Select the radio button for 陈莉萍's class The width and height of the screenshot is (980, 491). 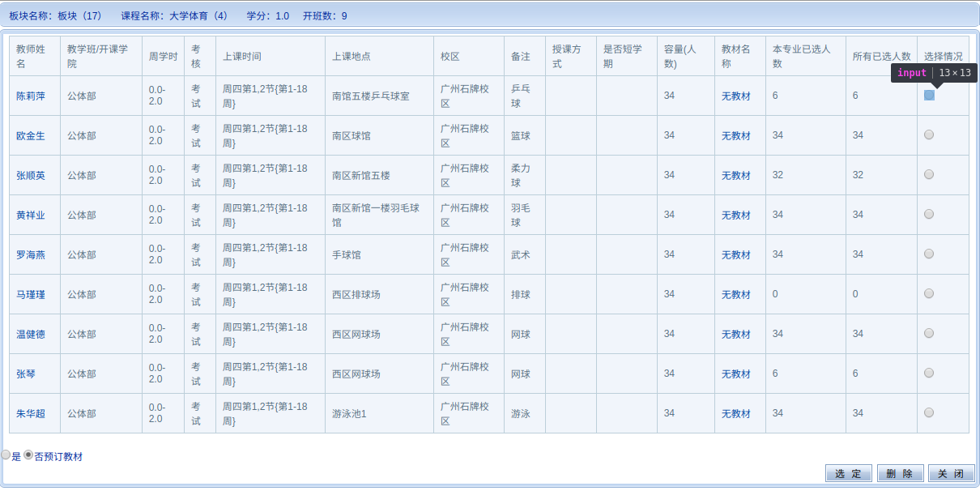pyautogui.click(x=929, y=95)
